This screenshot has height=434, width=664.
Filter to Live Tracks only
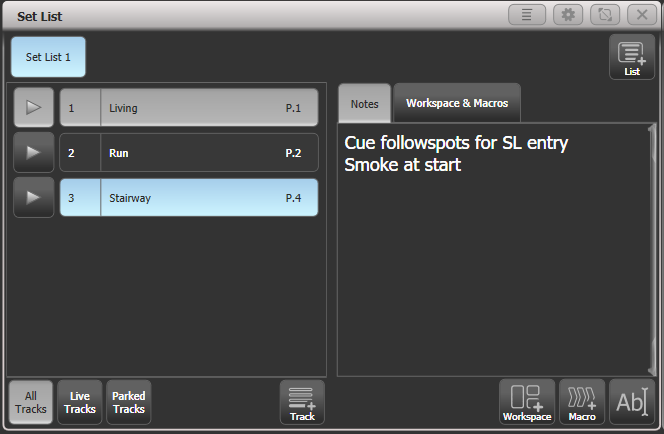pyautogui.click(x=80, y=402)
